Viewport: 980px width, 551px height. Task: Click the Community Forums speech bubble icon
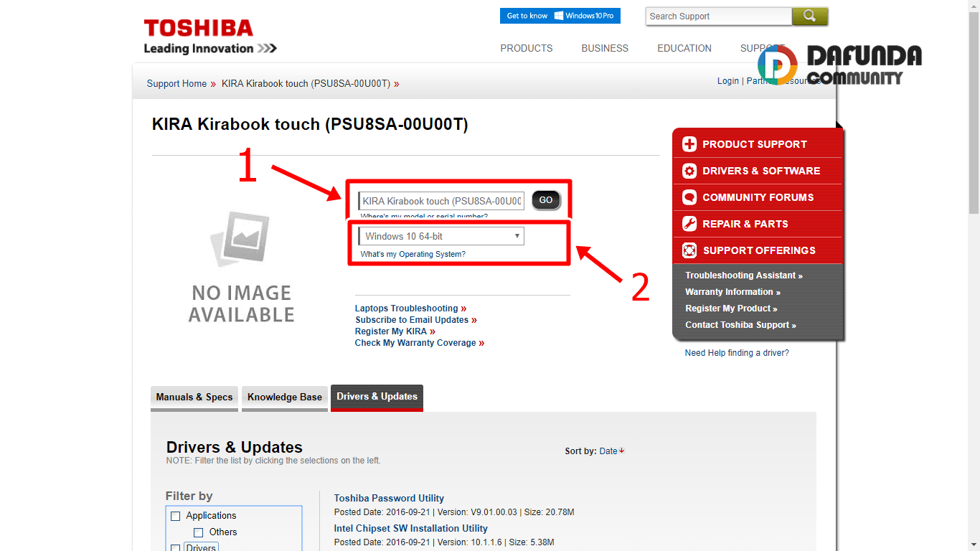coord(689,197)
